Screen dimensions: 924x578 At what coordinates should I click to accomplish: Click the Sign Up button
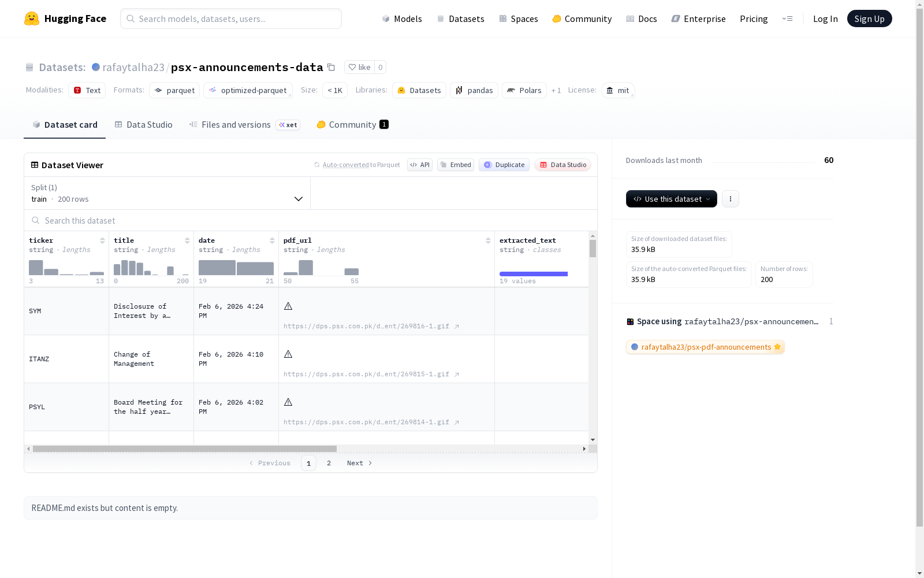(x=869, y=18)
